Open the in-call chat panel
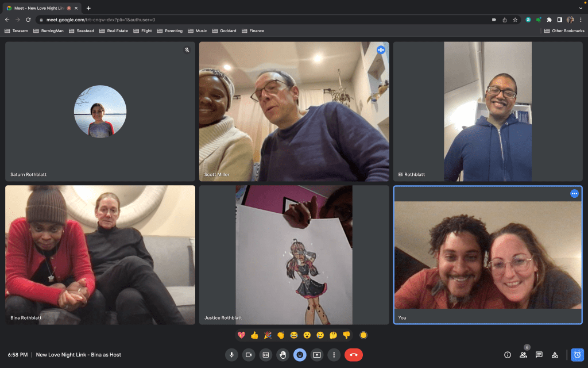588x368 pixels. coord(539,355)
